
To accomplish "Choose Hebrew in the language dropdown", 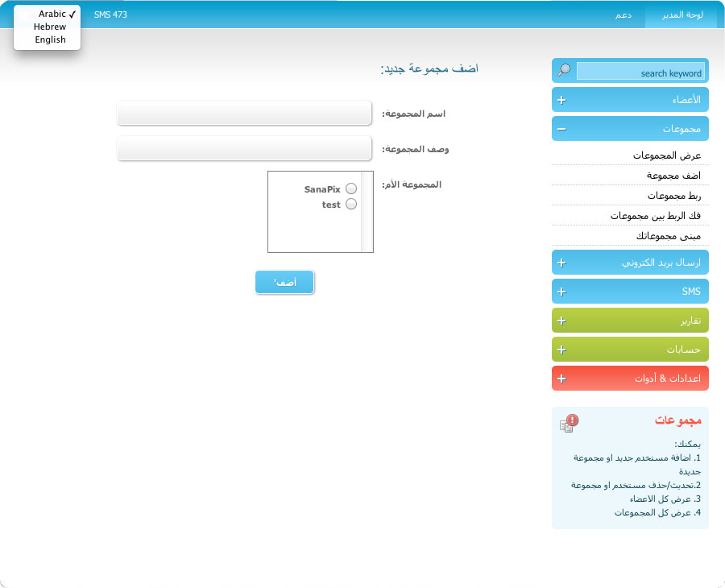I will tap(50, 27).
